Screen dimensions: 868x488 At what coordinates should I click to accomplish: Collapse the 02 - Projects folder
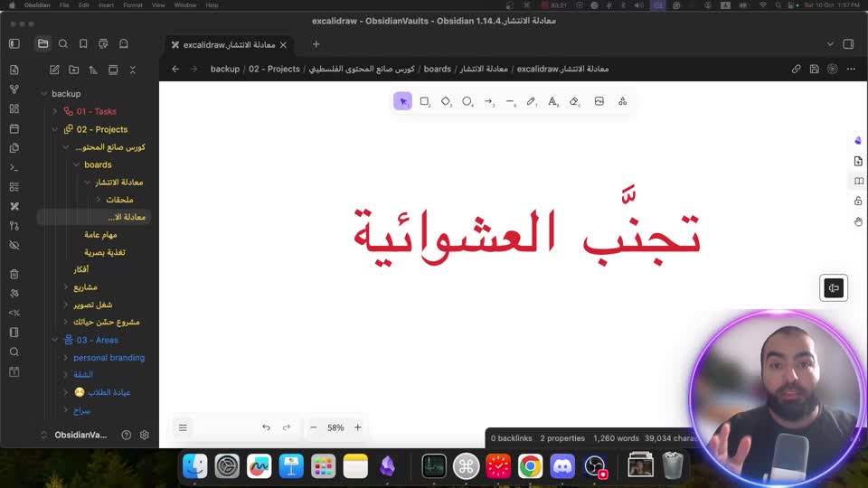click(55, 129)
